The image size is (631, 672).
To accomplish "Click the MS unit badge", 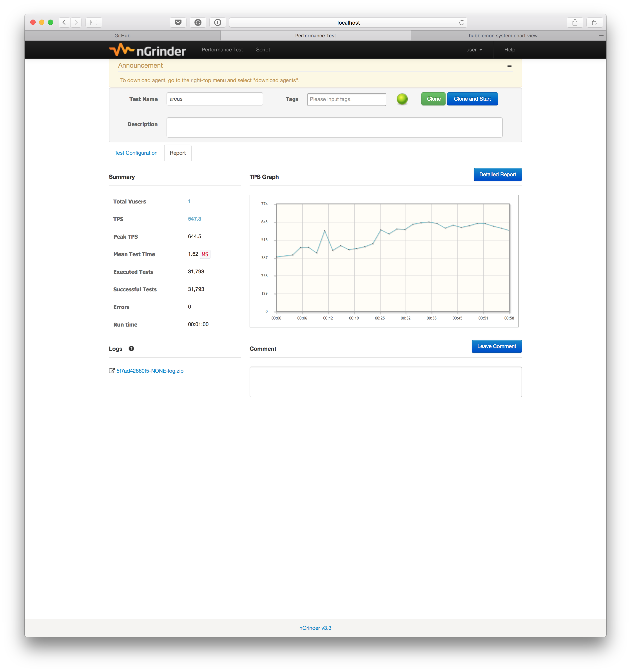I will coord(205,254).
